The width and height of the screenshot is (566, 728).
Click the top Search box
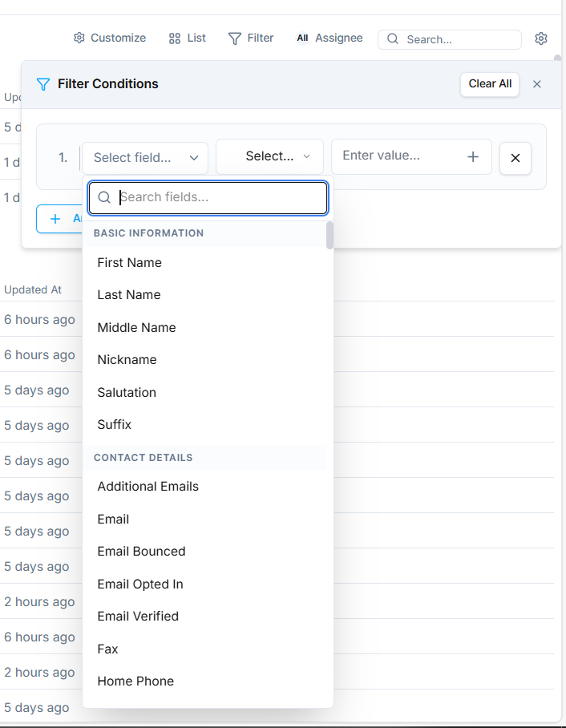click(x=457, y=39)
